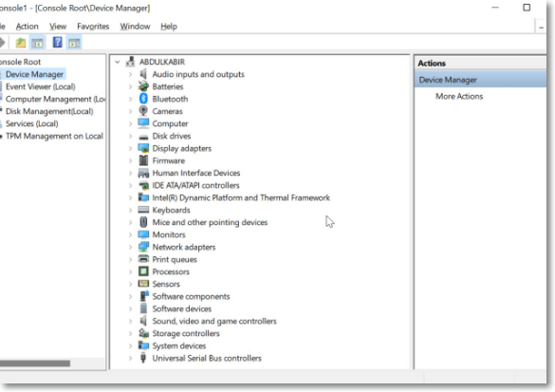This screenshot has width=555, height=392.
Task: Expand the Network adapters category arrow
Action: click(130, 247)
